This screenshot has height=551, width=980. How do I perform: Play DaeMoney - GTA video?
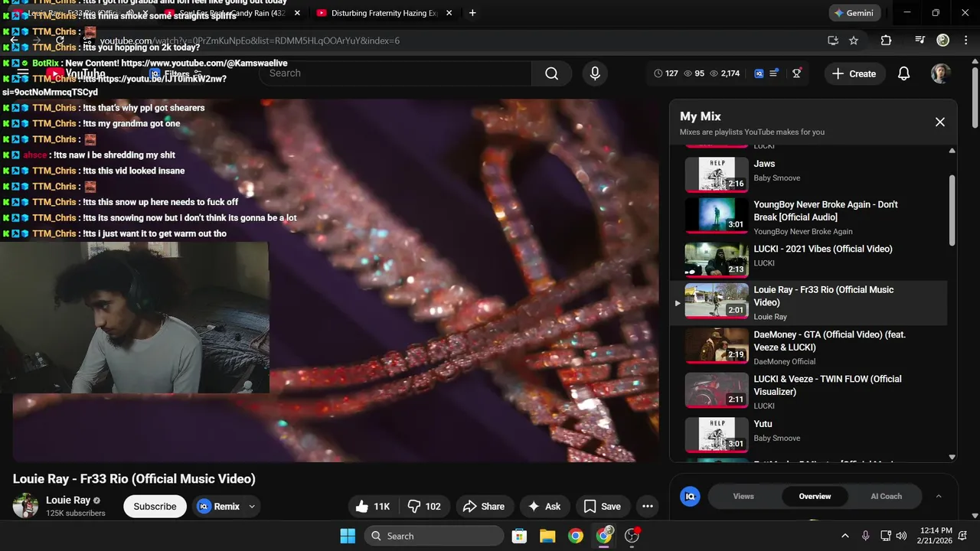(x=808, y=347)
